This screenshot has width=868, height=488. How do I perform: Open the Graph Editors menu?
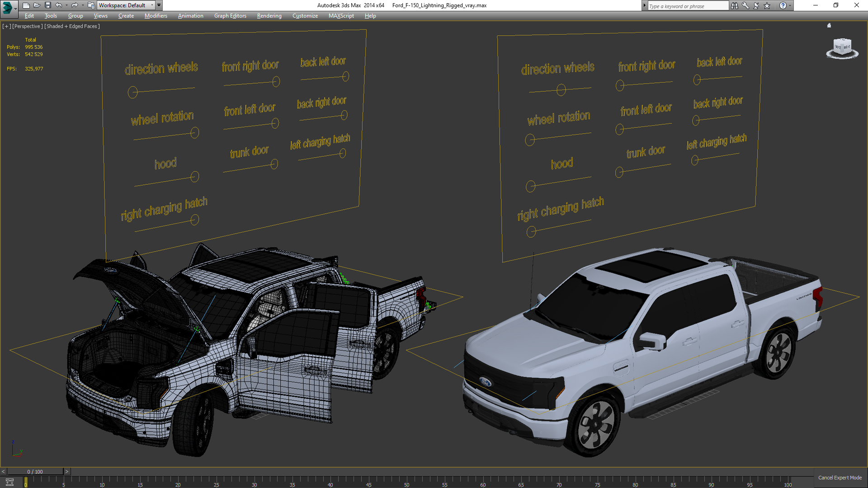coord(230,16)
